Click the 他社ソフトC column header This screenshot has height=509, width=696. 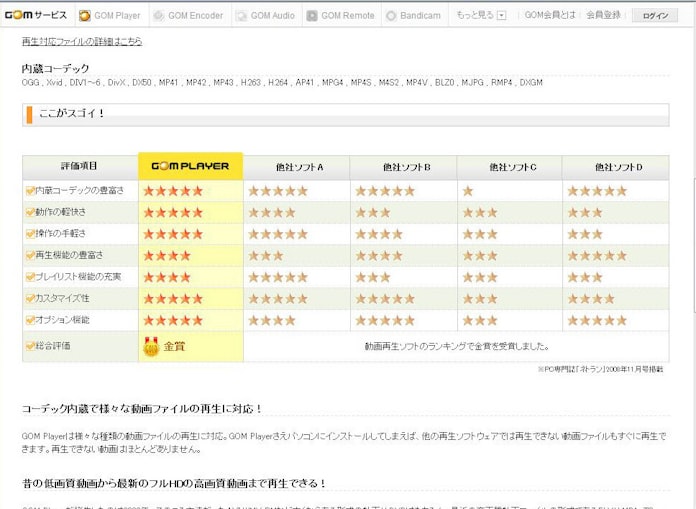click(510, 167)
